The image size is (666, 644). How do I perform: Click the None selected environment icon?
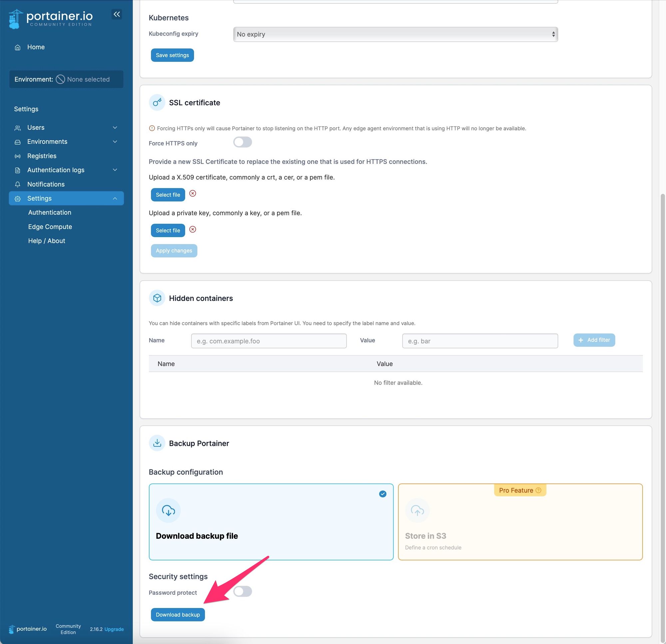coord(60,79)
